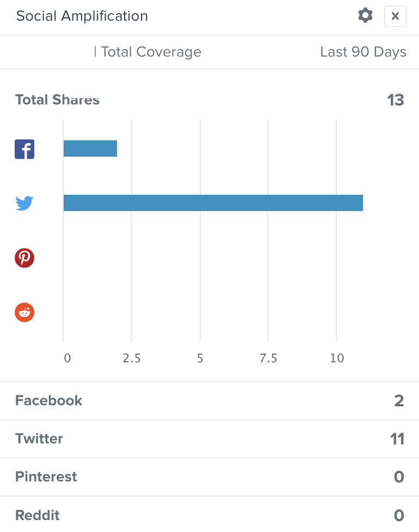Open widget settings via gear icon
This screenshot has height=532, width=419.
(x=365, y=16)
